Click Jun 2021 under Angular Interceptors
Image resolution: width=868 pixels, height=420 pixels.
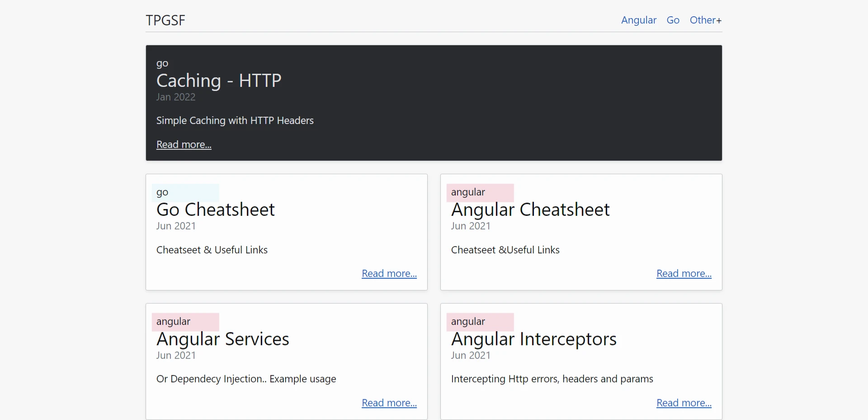[x=471, y=355]
